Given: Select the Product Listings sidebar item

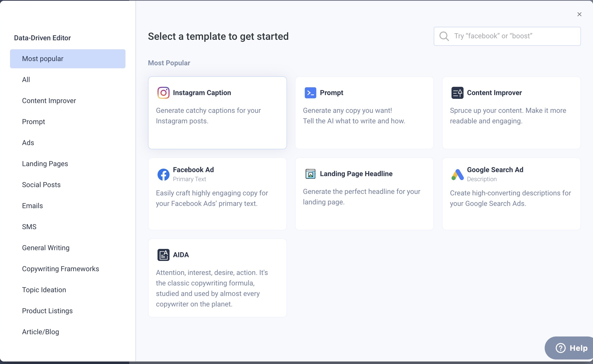Looking at the screenshot, I should [x=47, y=311].
